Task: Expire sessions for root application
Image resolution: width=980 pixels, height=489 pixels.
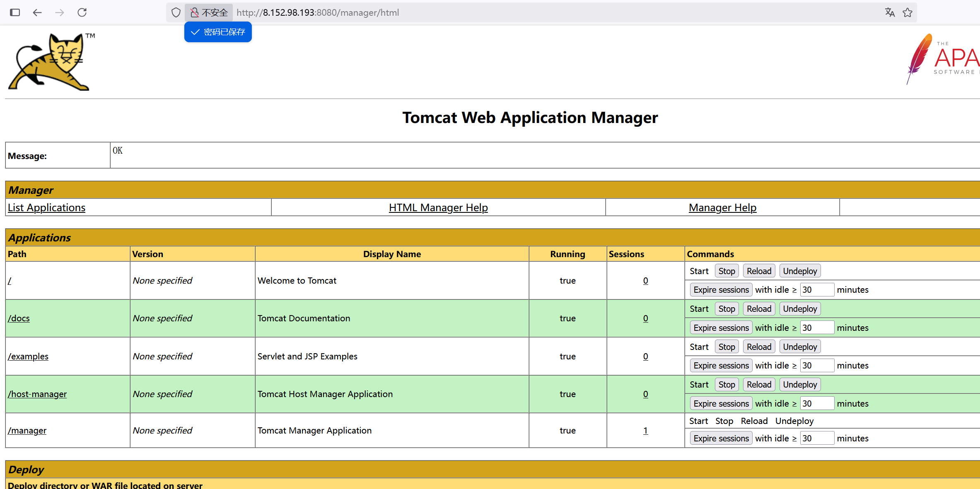Action: (x=721, y=290)
